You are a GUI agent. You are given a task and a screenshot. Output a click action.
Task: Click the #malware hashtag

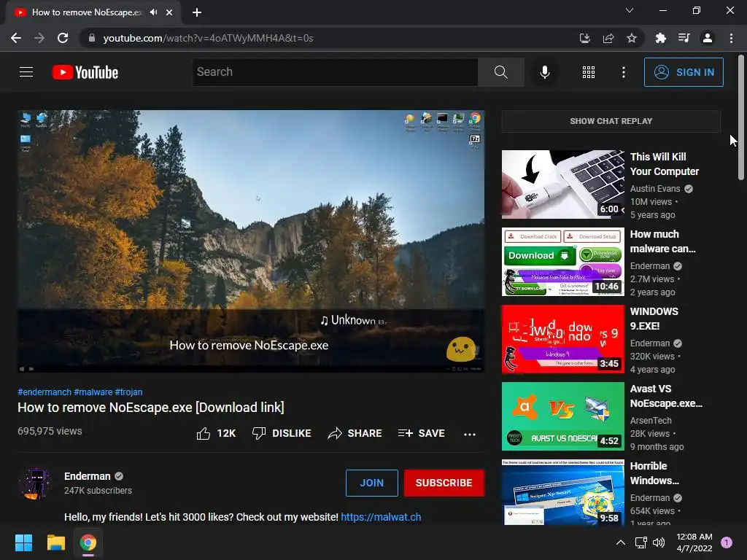(93, 392)
